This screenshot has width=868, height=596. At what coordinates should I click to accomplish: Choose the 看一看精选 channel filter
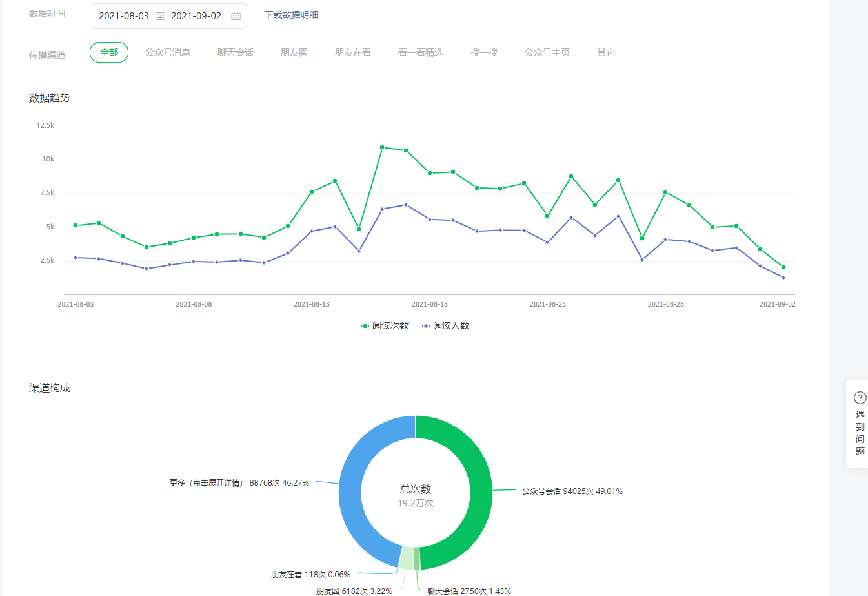tap(421, 52)
